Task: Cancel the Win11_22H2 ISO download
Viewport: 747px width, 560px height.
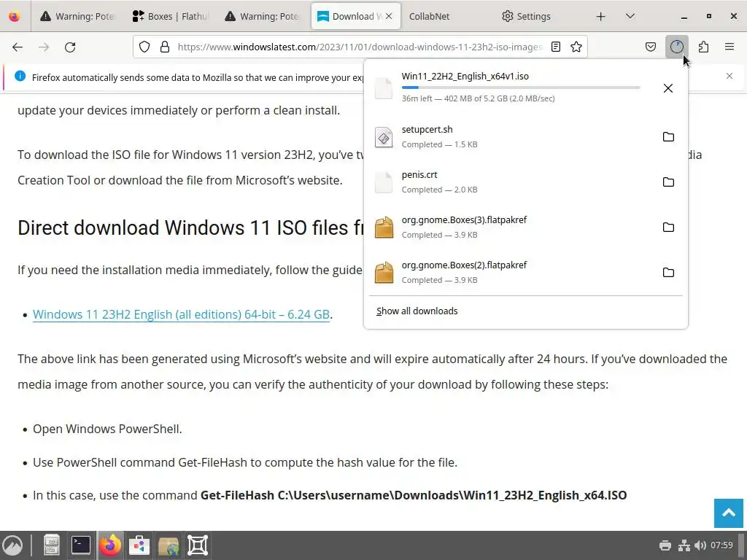Action: (x=668, y=88)
